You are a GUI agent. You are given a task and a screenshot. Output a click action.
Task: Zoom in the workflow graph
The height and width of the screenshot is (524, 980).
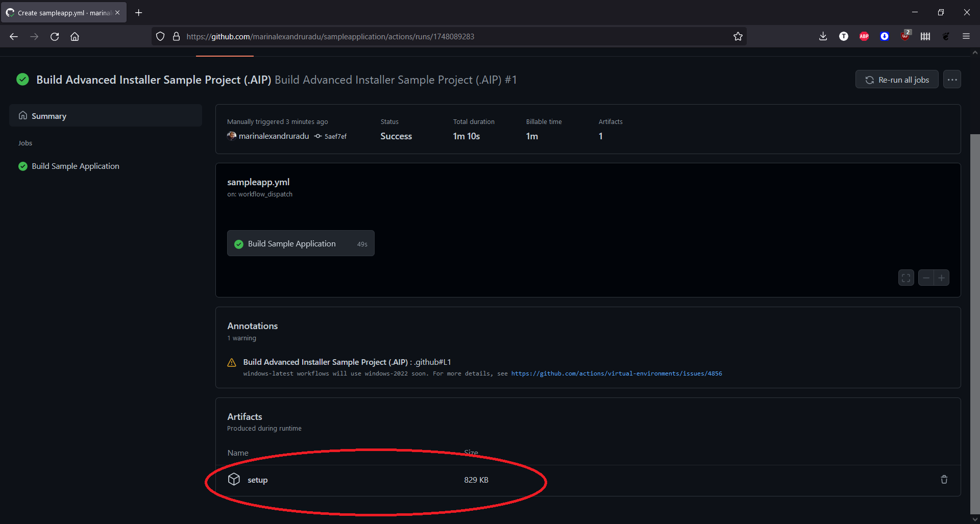tap(942, 278)
